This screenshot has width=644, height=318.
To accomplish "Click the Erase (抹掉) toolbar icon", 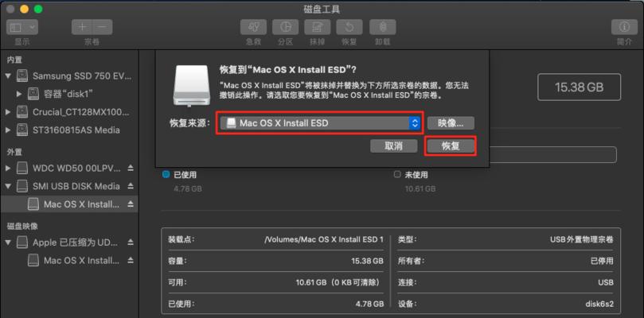I will 318,27.
